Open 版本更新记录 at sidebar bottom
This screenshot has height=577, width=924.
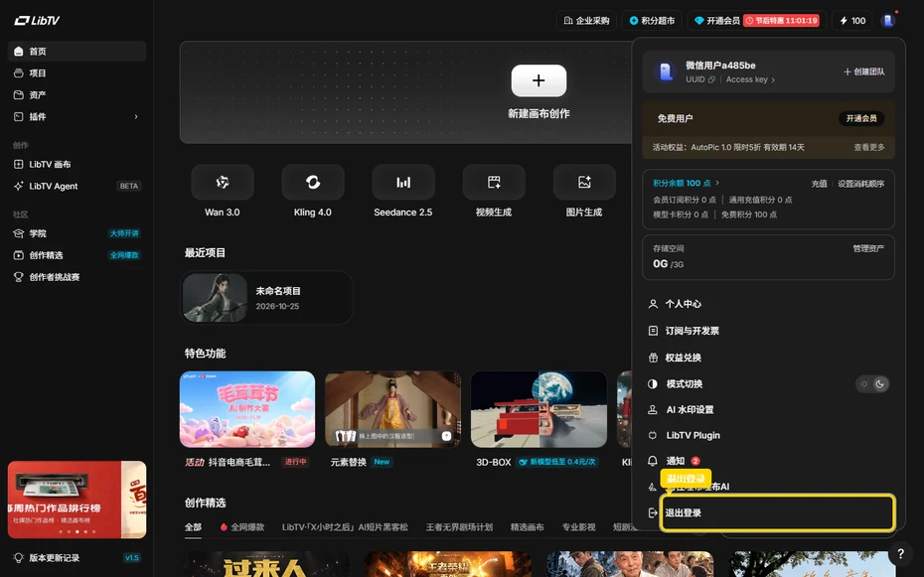click(77, 557)
